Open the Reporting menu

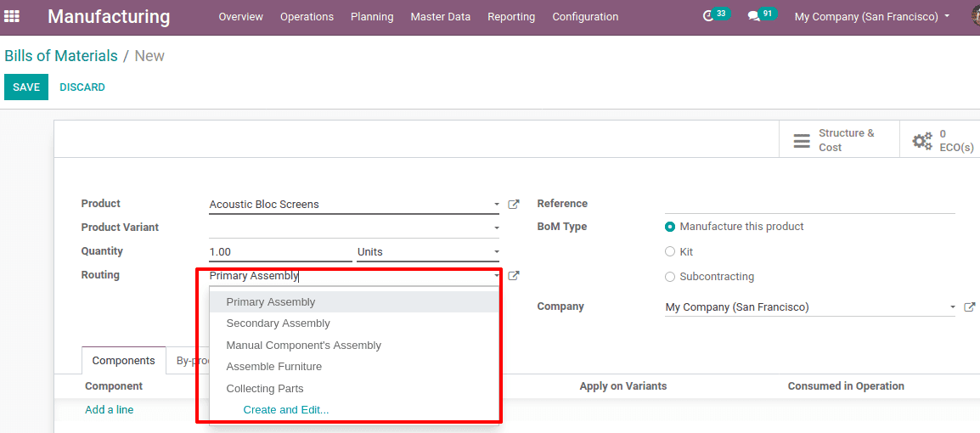pos(511,17)
